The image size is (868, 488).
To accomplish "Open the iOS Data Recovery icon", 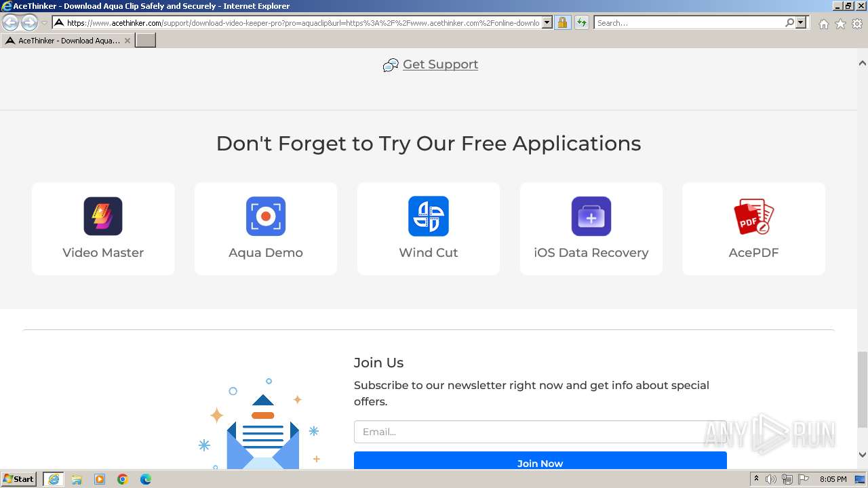I will coord(591,216).
